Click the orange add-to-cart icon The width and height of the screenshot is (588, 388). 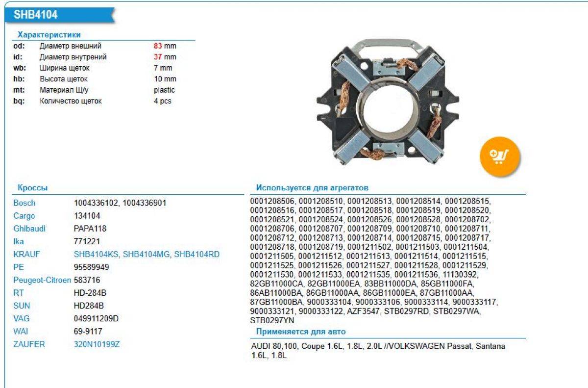(499, 157)
